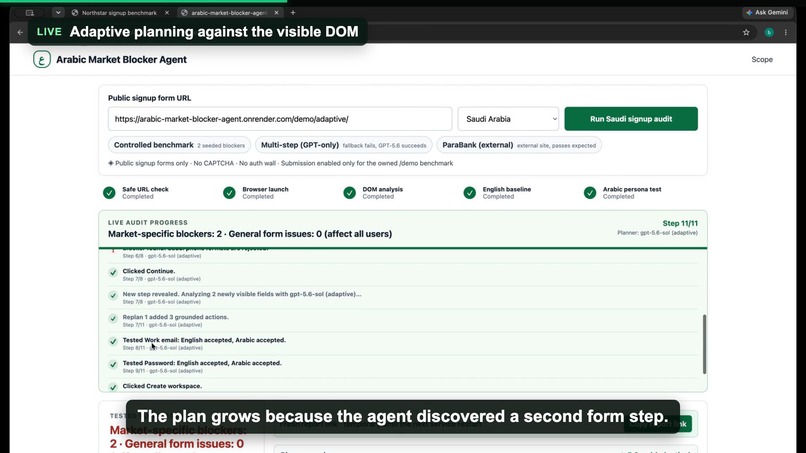The height and width of the screenshot is (453, 806).
Task: Click 'Arabic persona test' step label
Action: click(632, 189)
